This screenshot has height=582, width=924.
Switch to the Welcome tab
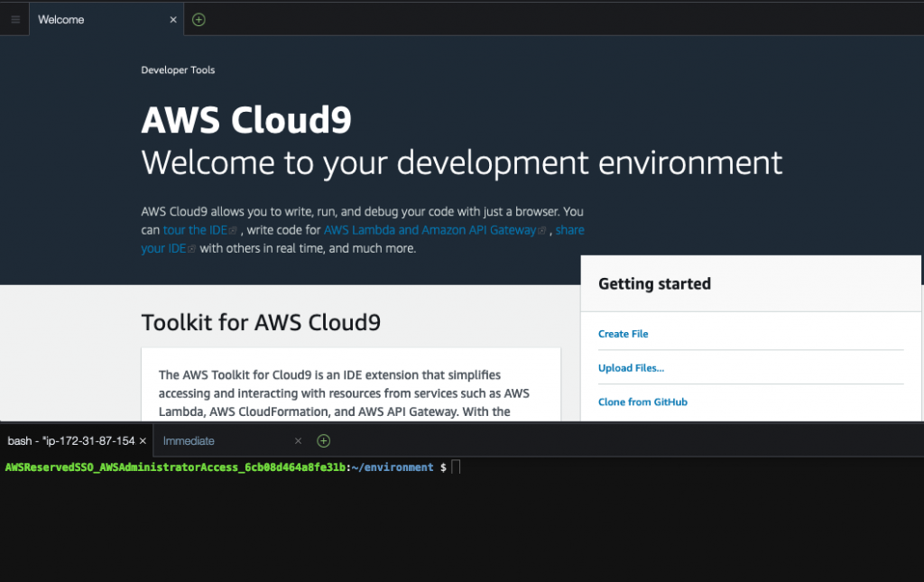(x=60, y=19)
